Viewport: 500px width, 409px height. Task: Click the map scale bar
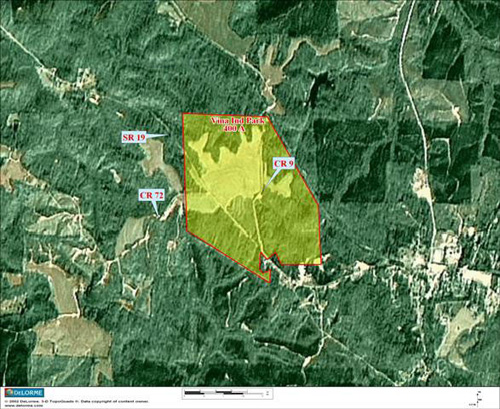point(227,394)
